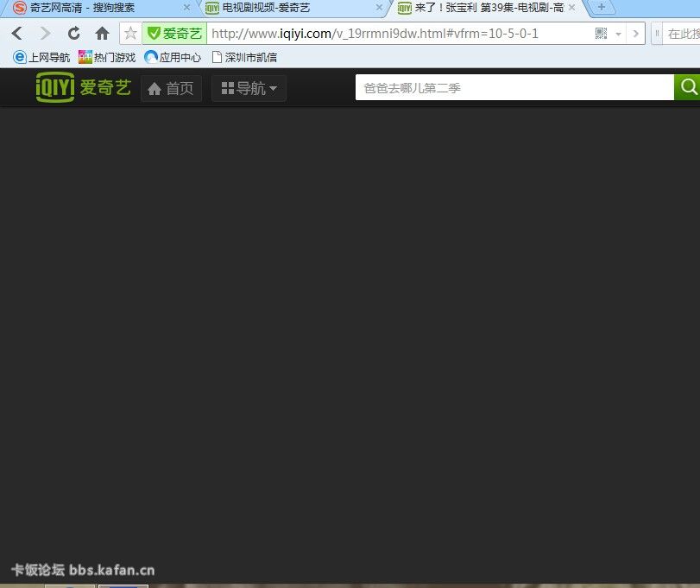Viewport: 700px width, 588px height.
Task: Click the browser forward arrow
Action: coord(45,34)
